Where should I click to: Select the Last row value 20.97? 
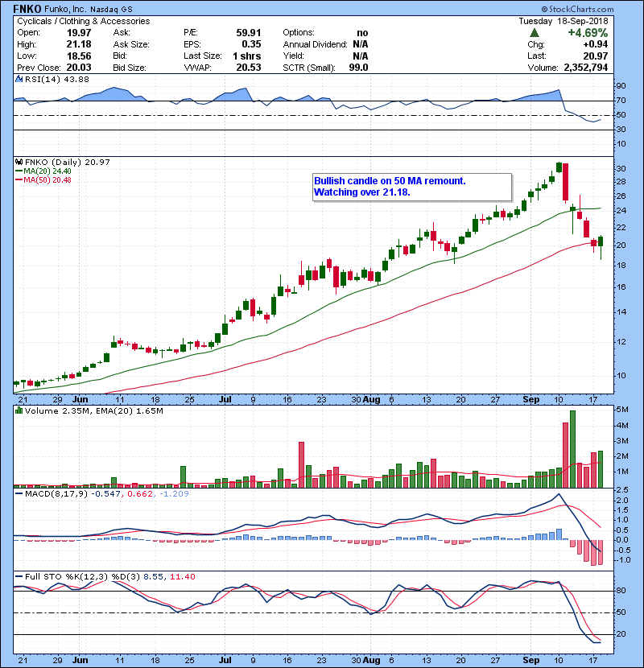click(x=596, y=56)
